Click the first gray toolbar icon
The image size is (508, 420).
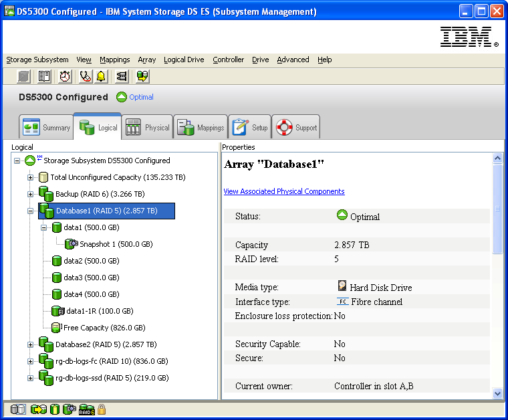24,76
